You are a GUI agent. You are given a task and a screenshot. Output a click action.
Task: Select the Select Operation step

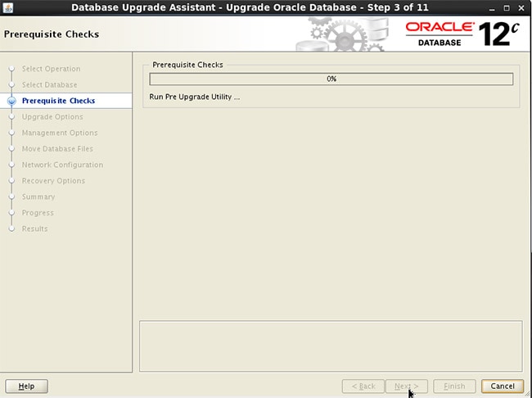pyautogui.click(x=52, y=69)
